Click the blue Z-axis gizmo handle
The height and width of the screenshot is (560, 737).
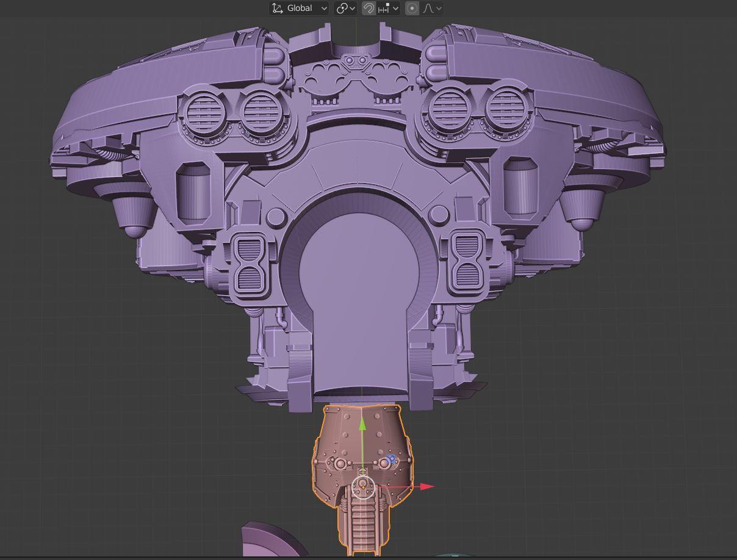pos(390,459)
